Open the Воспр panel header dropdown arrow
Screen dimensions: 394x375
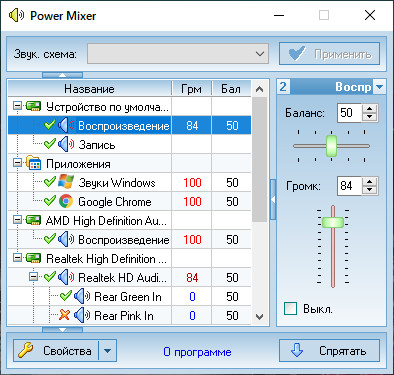(x=379, y=87)
